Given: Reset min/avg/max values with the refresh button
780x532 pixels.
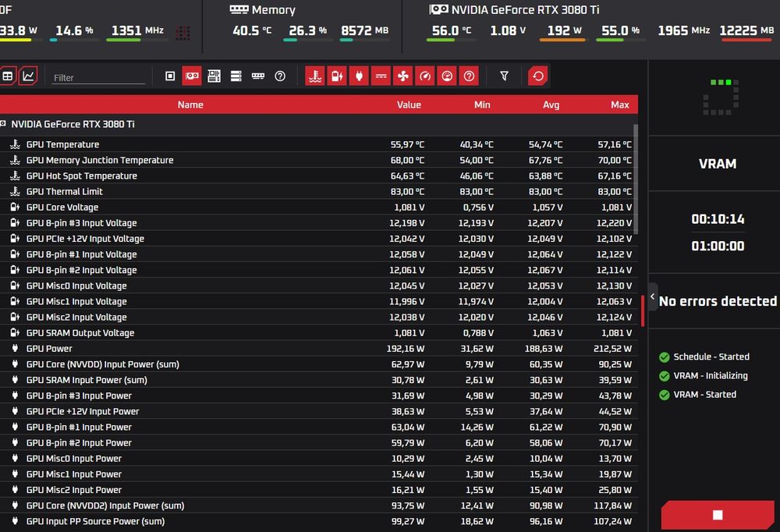Looking at the screenshot, I should [537, 76].
